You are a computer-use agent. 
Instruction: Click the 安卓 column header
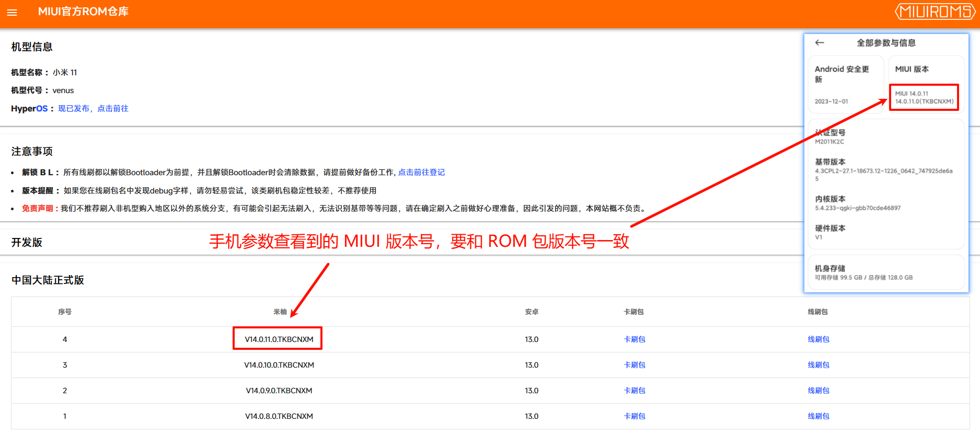click(x=532, y=312)
